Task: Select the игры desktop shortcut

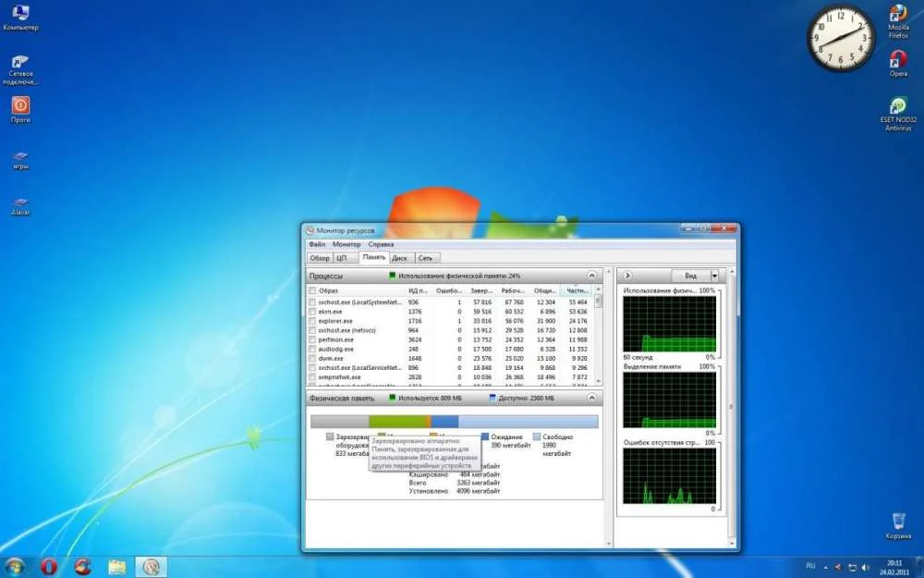Action: coord(20,160)
